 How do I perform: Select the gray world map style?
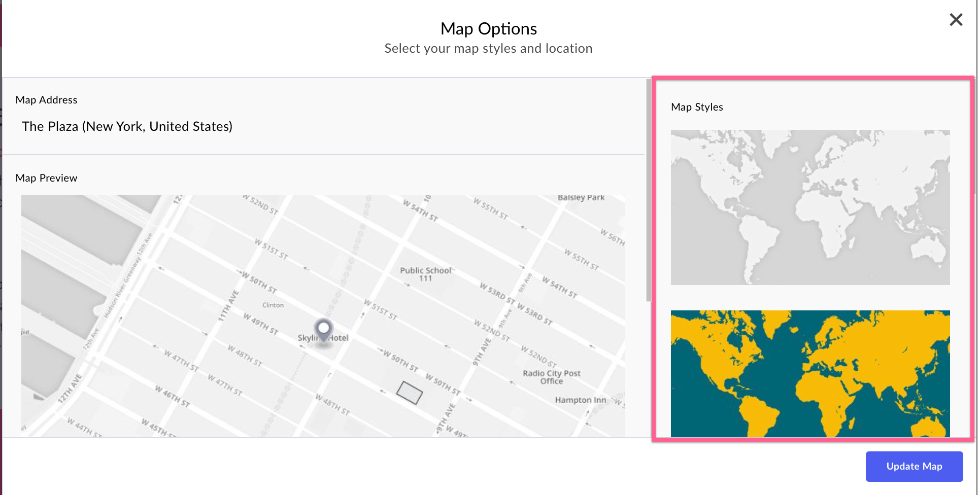click(810, 207)
